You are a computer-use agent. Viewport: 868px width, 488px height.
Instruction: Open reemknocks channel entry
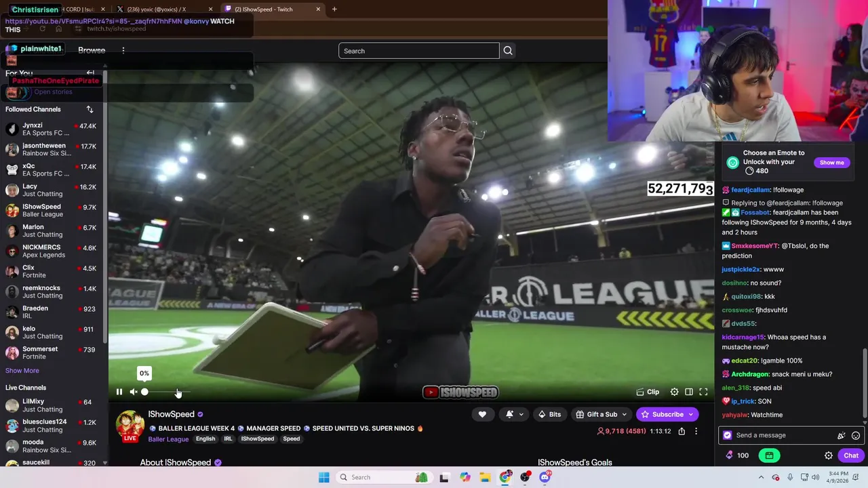click(52, 292)
